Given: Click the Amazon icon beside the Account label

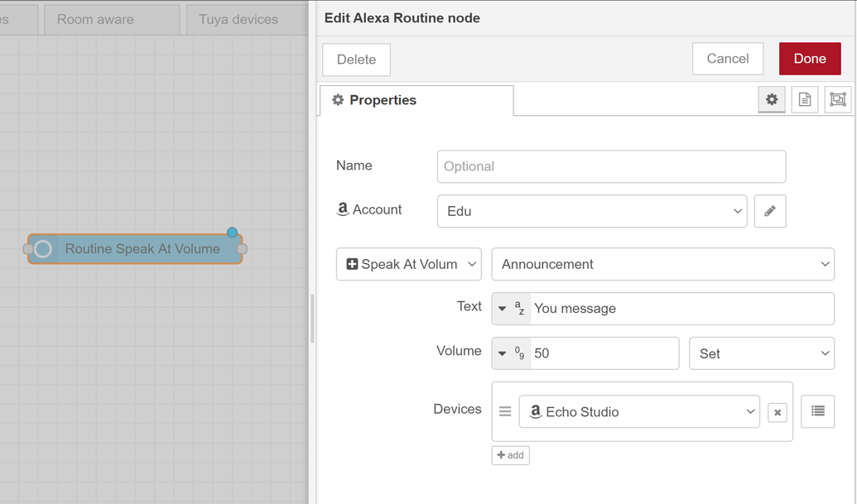Looking at the screenshot, I should click(343, 209).
